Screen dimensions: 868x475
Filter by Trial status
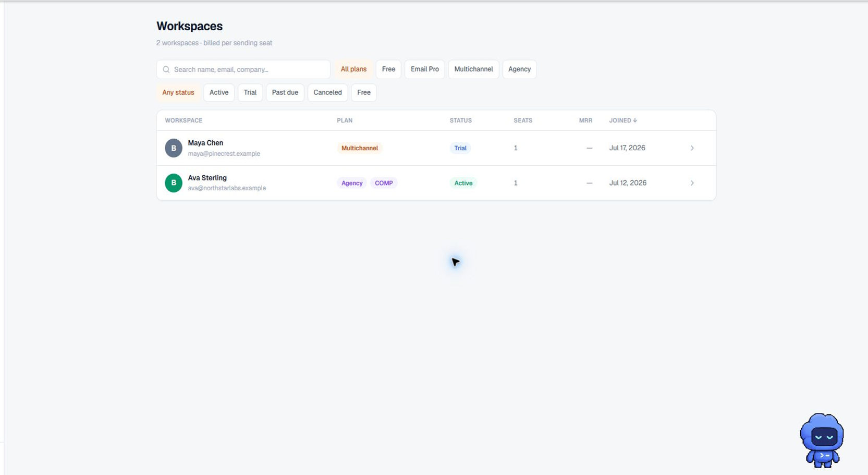pos(250,93)
